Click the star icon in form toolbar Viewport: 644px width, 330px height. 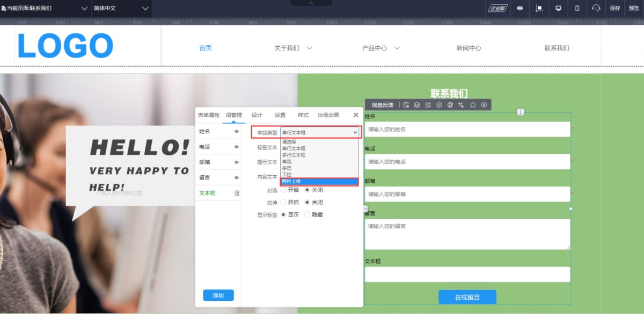(473, 105)
